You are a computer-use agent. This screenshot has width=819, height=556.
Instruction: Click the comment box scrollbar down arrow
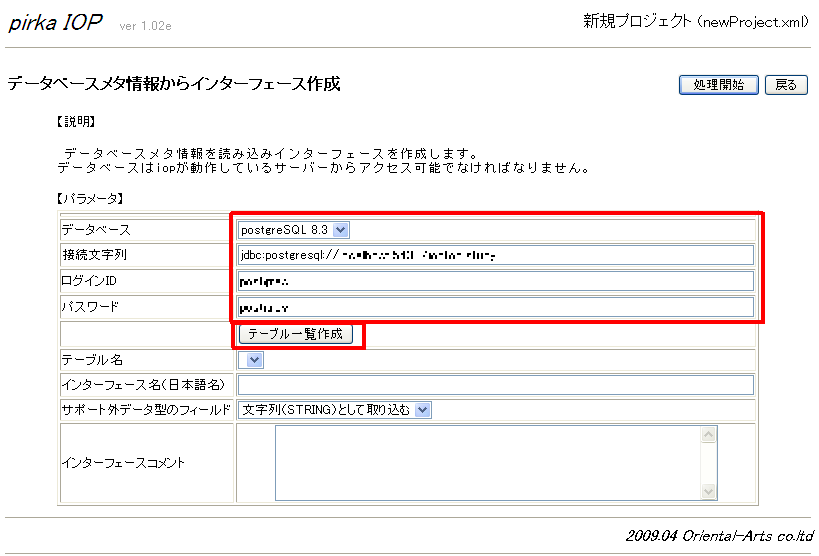(709, 492)
